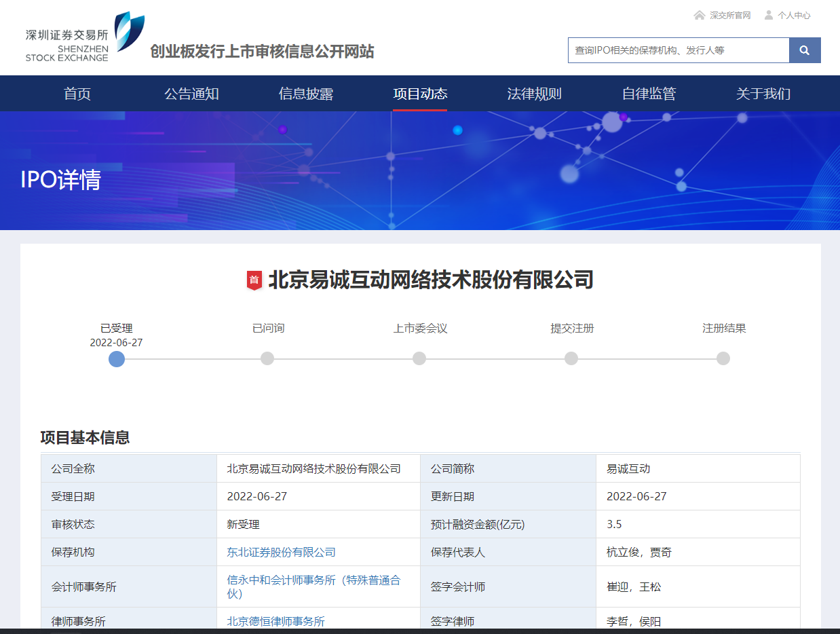Click the 提交注册 step label

pos(572,329)
